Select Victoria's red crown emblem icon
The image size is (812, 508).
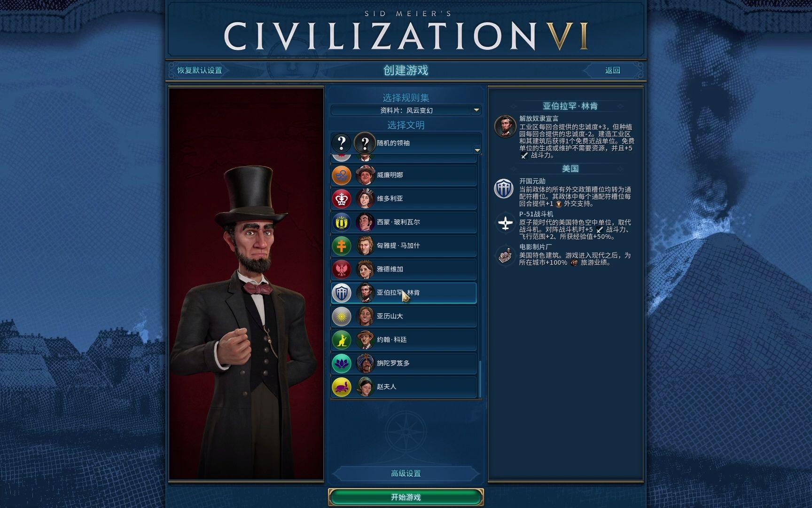tap(342, 198)
